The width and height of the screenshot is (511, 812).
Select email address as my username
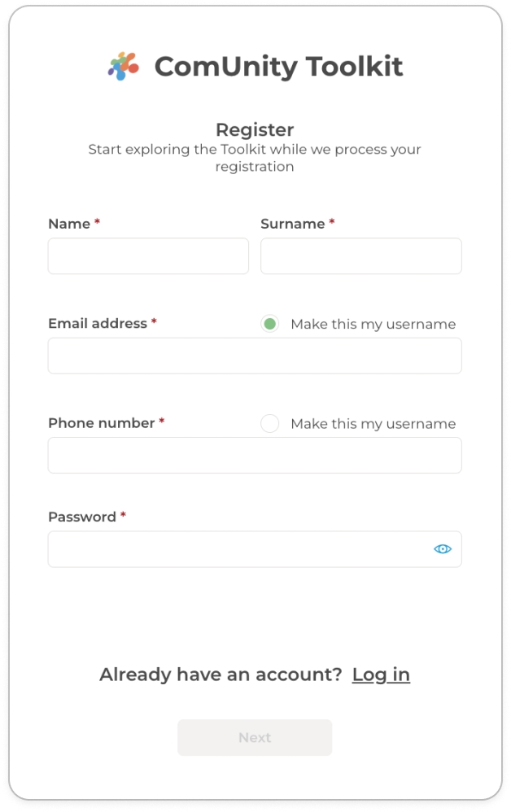click(270, 324)
